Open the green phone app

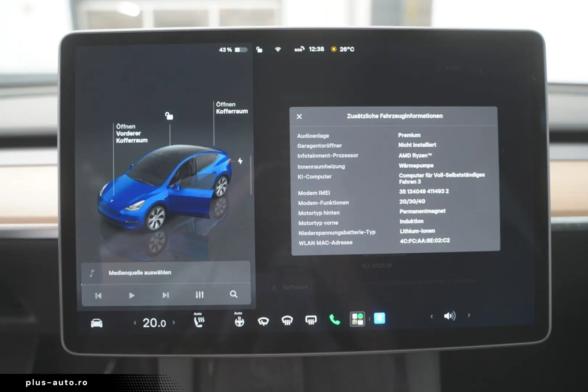(x=334, y=319)
